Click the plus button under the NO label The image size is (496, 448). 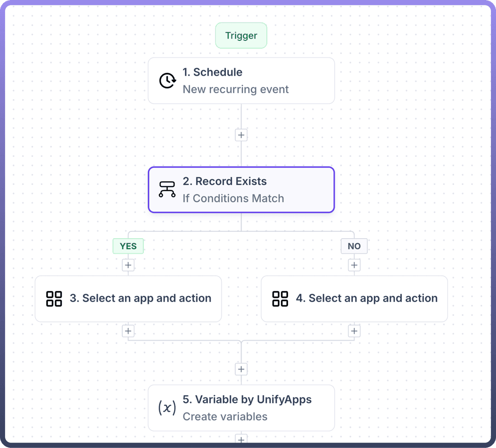point(354,265)
